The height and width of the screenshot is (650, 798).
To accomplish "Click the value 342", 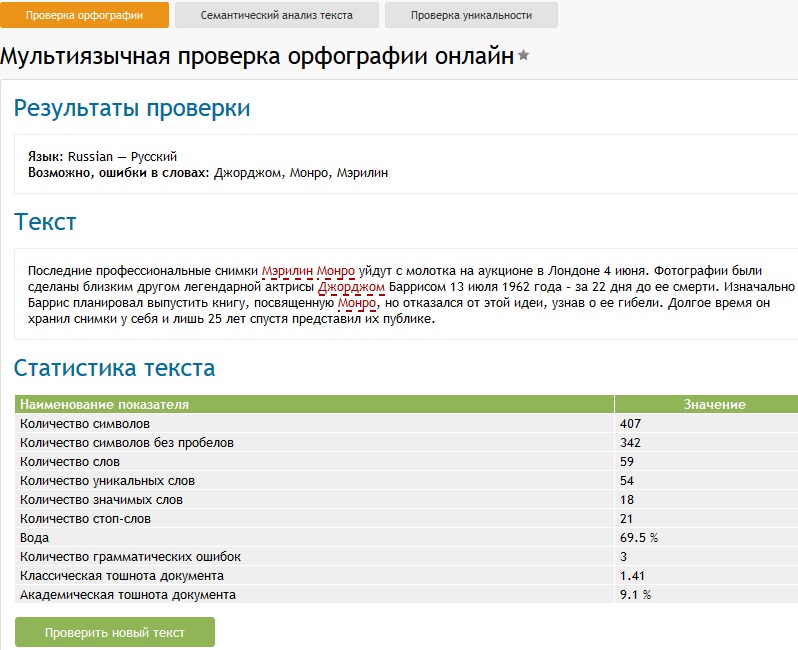I will (x=630, y=443).
